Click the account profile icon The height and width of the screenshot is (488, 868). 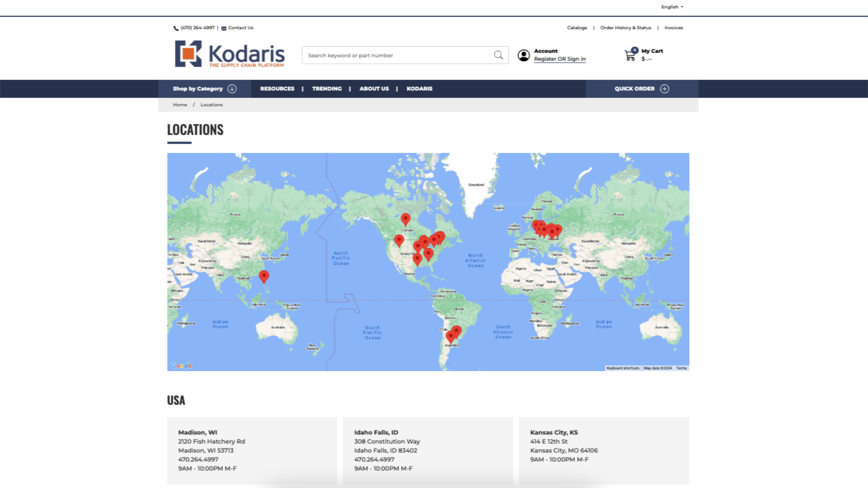(524, 55)
